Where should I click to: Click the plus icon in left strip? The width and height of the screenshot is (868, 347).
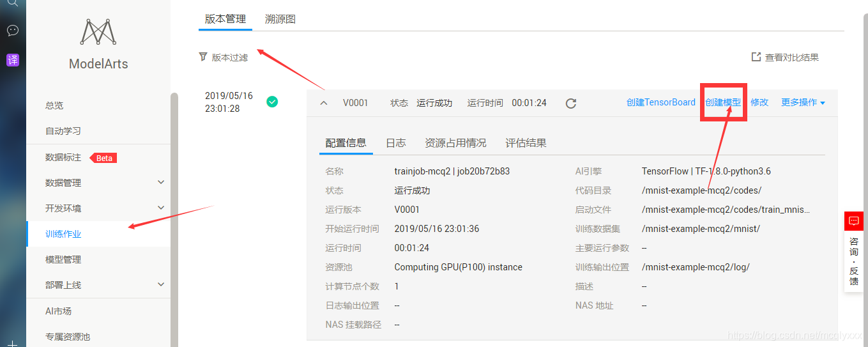(x=12, y=343)
